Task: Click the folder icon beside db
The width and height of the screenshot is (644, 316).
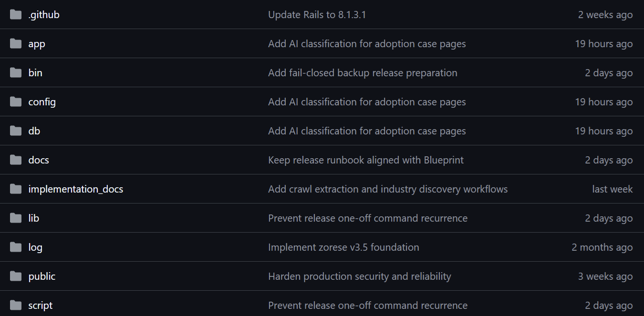Action: (16, 131)
